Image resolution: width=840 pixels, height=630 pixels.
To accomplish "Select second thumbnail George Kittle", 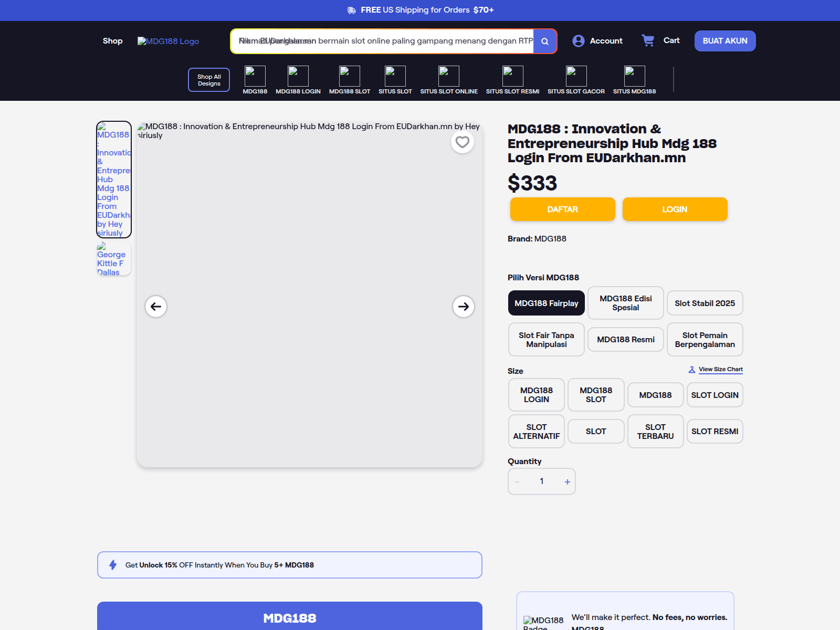I will [x=114, y=259].
